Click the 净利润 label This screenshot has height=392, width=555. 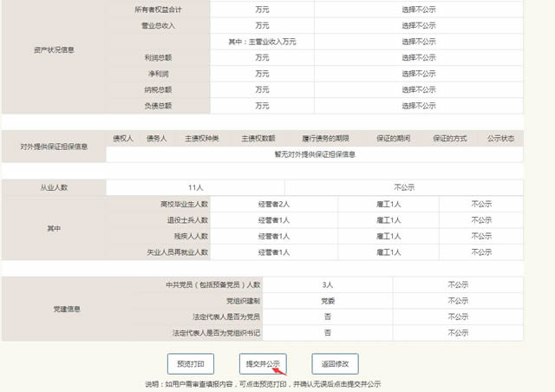[158, 74]
